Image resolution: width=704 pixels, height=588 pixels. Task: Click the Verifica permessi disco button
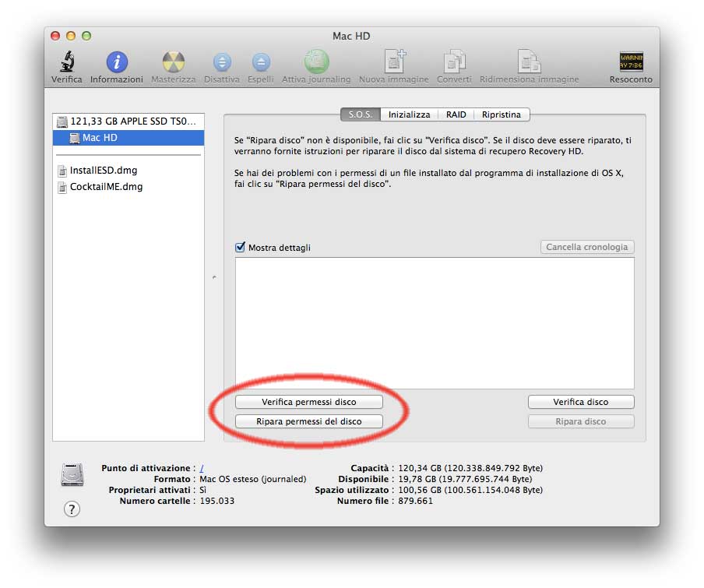point(309,402)
